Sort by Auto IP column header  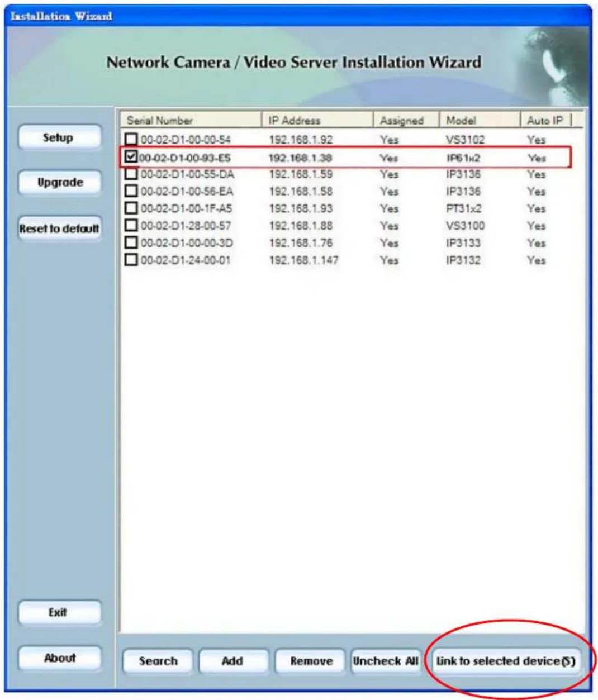(545, 120)
